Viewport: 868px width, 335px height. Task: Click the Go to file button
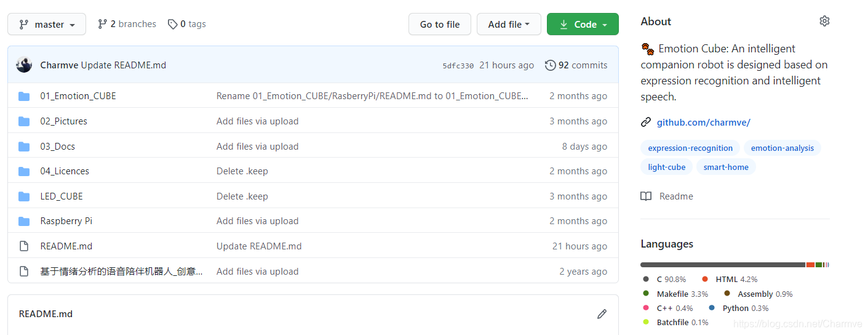[440, 25]
